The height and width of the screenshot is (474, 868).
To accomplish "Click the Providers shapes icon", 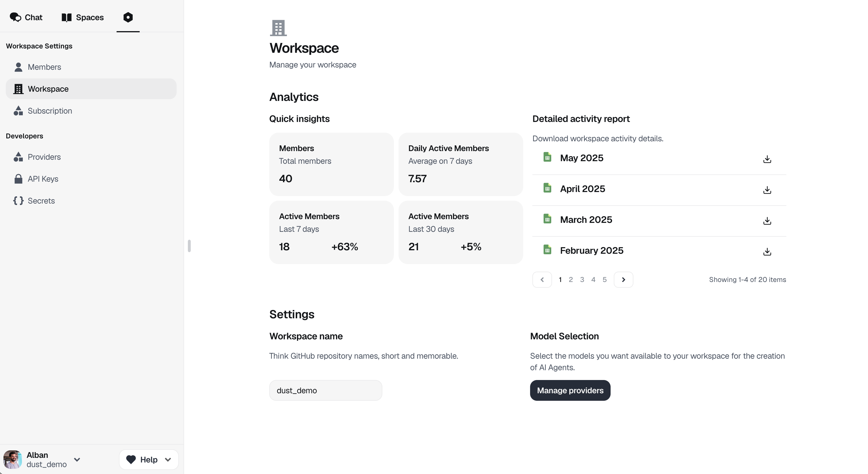I will click(18, 157).
